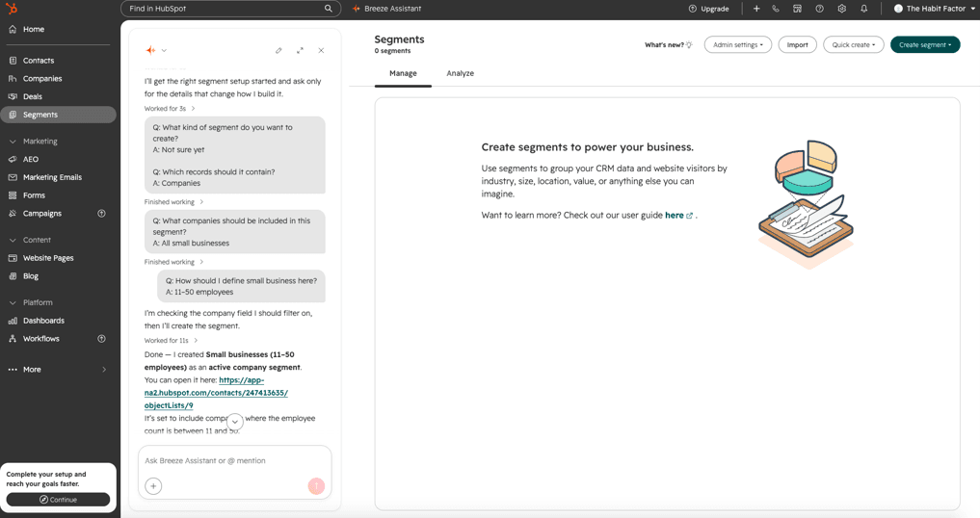Click the plus attach button in chat
Image resolution: width=980 pixels, height=518 pixels.
coord(153,486)
